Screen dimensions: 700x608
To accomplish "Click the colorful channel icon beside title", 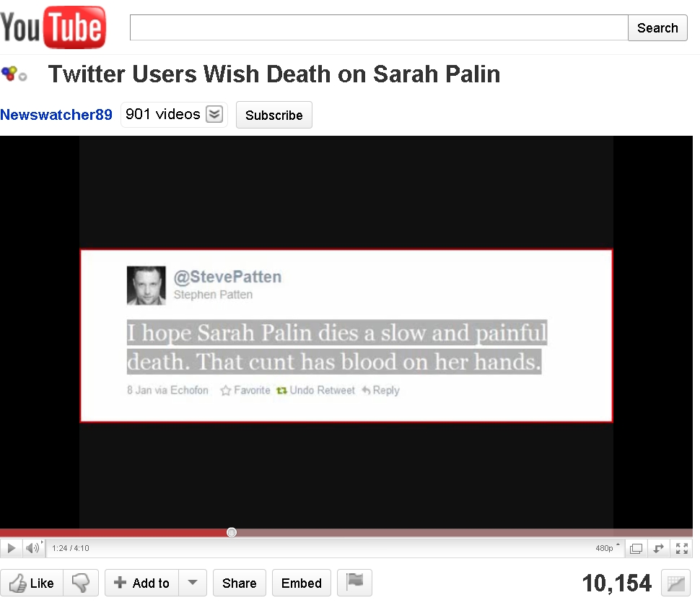I will pyautogui.click(x=14, y=74).
